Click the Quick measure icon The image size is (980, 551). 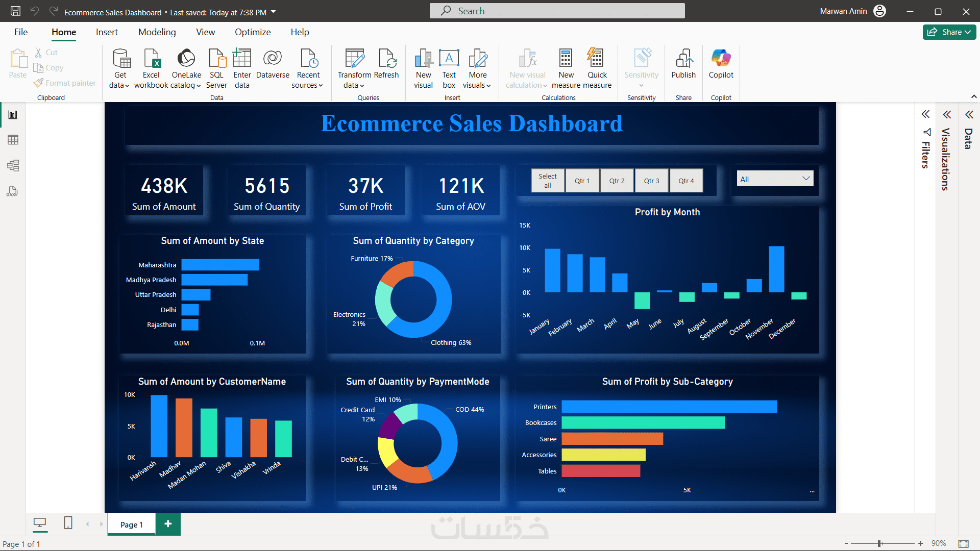pos(596,58)
